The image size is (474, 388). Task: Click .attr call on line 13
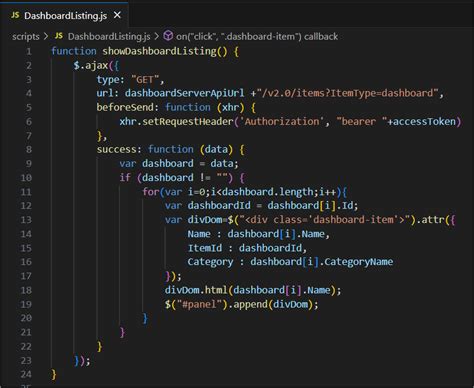click(430, 220)
